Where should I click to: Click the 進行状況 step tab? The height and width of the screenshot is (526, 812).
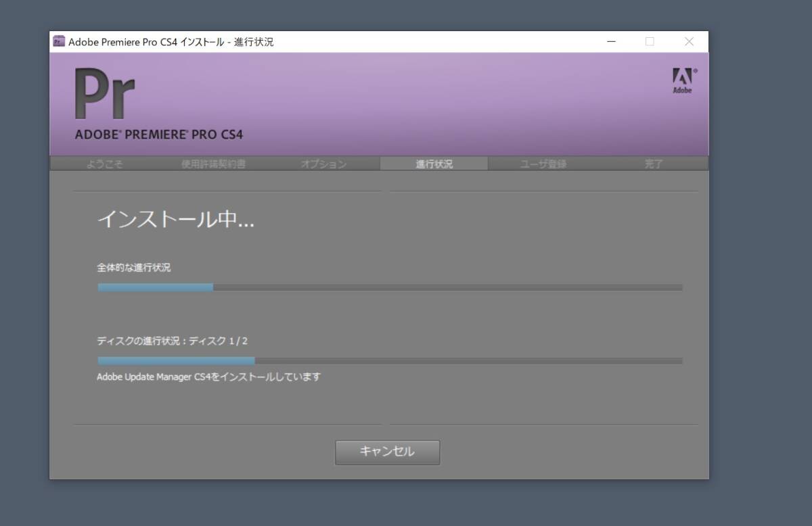click(x=434, y=164)
